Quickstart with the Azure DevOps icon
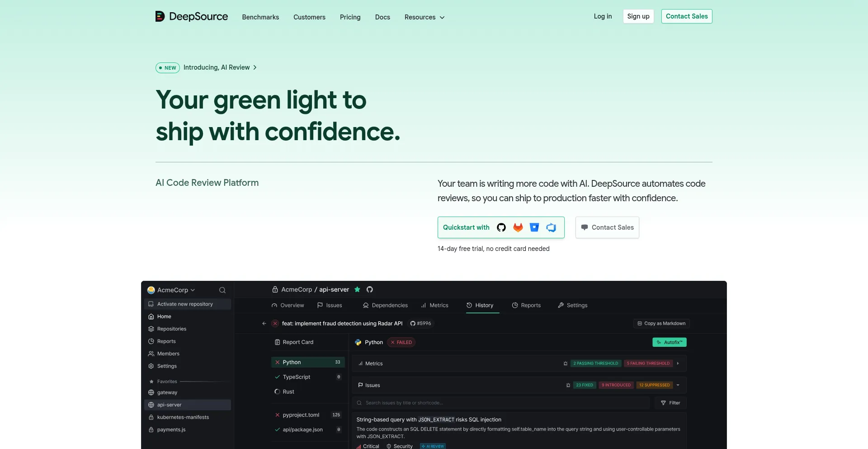 (551, 227)
